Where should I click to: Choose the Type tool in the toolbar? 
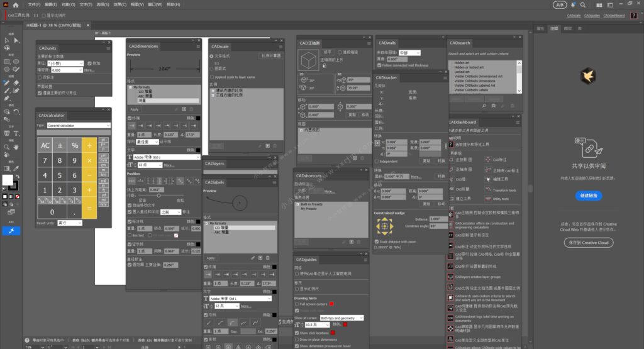(x=16, y=133)
